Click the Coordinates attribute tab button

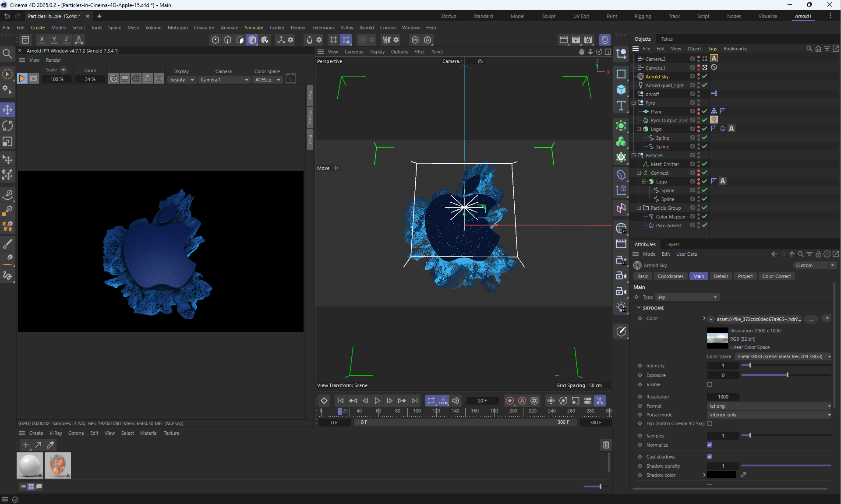(x=670, y=276)
